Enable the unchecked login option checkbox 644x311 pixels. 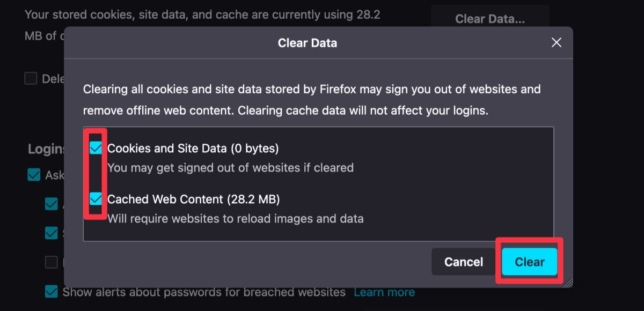pos(51,262)
